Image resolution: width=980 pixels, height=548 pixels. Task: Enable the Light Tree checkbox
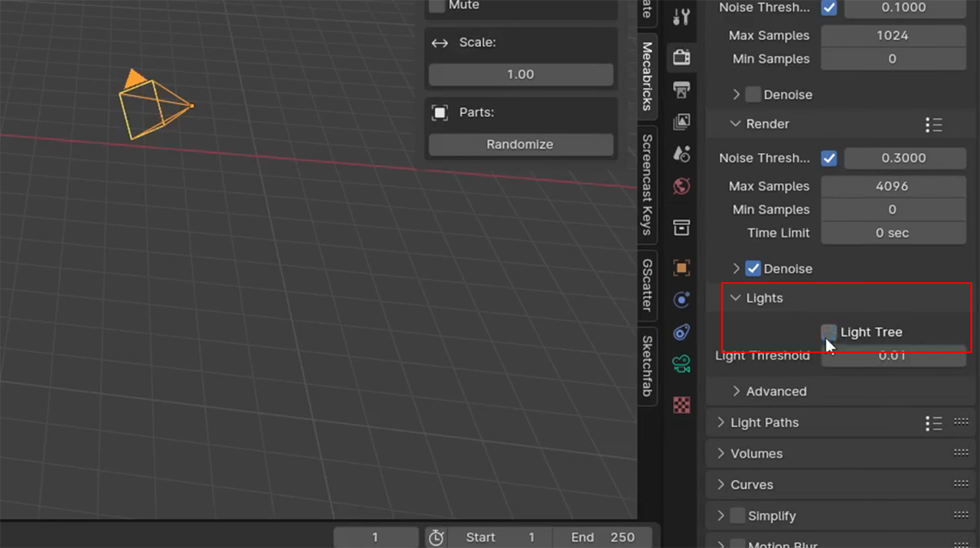point(829,332)
